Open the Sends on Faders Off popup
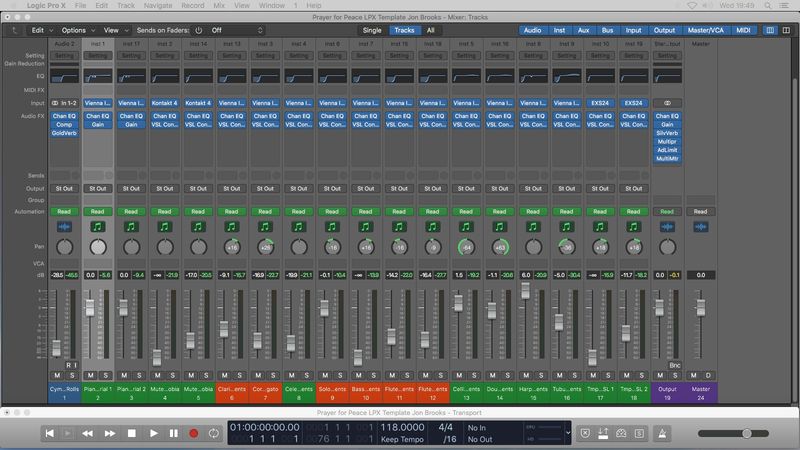Image resolution: width=800 pixels, height=450 pixels. (237, 30)
